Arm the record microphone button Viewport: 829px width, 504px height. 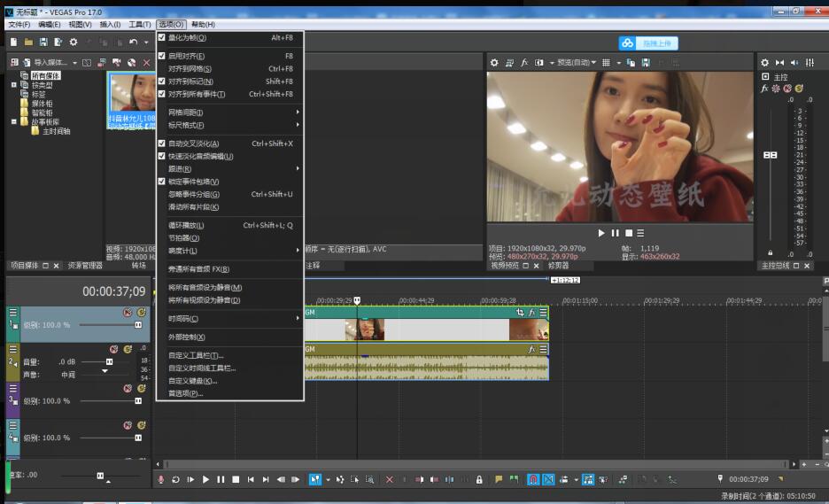[x=160, y=479]
